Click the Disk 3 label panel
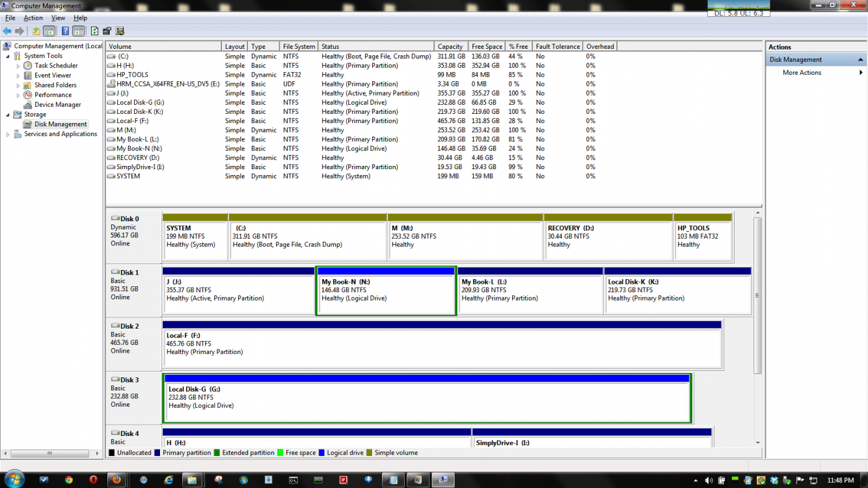The image size is (868, 488). click(133, 397)
